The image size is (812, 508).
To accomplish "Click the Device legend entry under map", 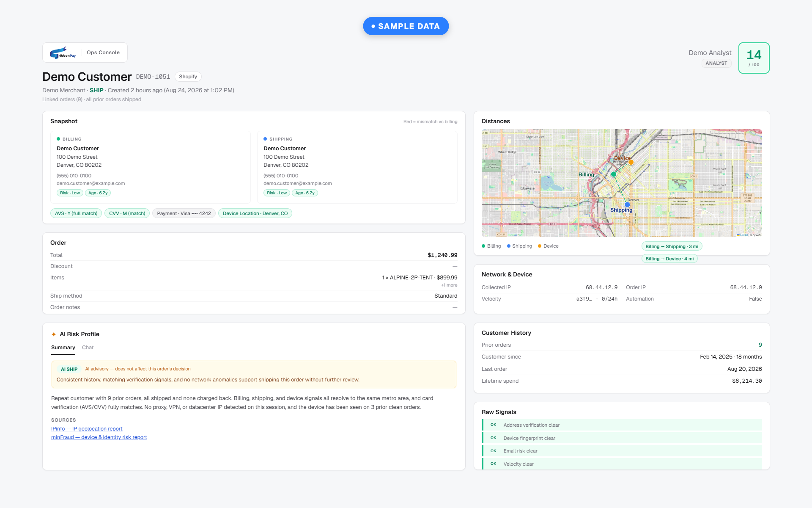I will (548, 246).
